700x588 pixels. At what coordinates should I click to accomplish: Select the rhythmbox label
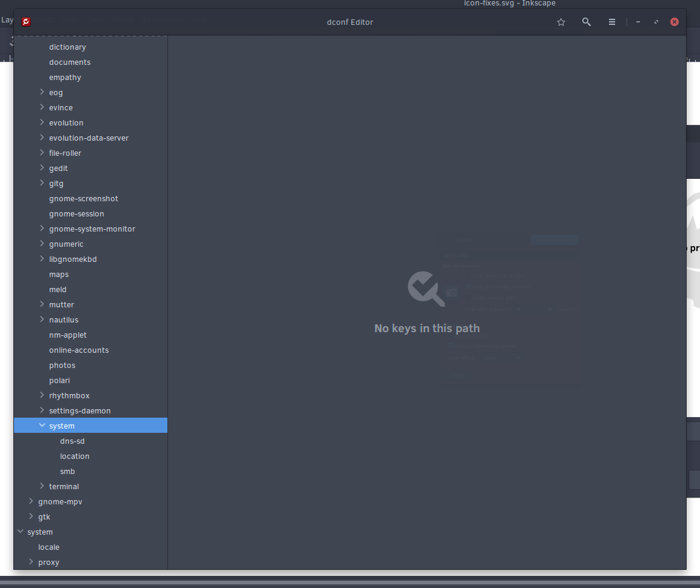[x=69, y=396]
